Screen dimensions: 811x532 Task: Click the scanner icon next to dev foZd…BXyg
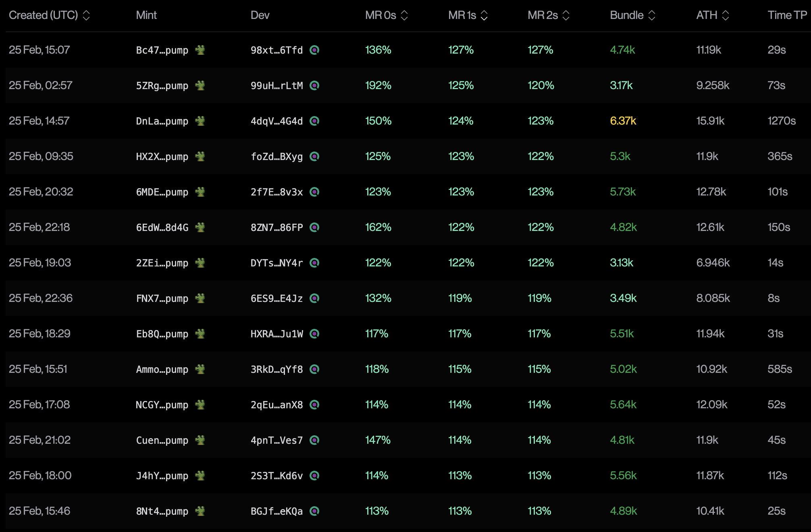[315, 156]
